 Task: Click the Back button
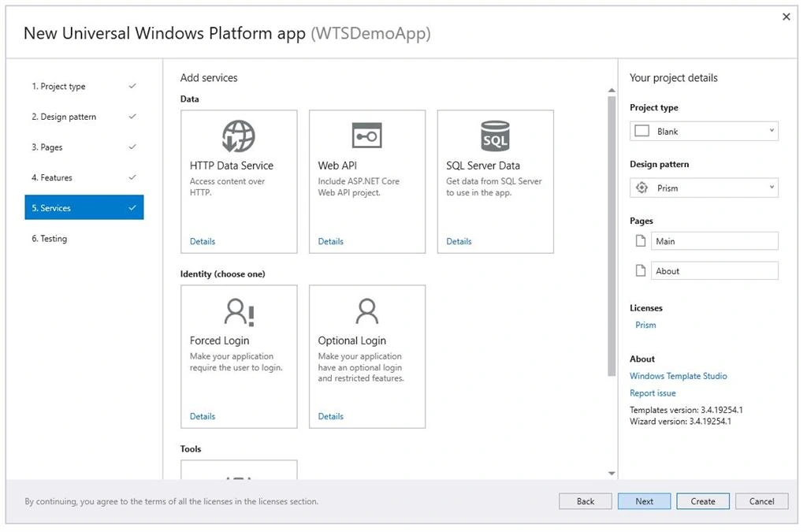(x=586, y=501)
